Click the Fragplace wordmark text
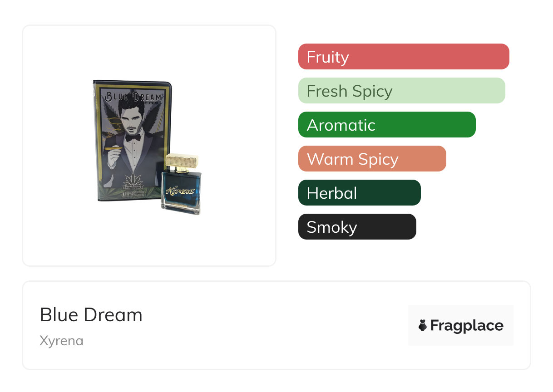Screen dimensions: 553x392 pyautogui.click(x=467, y=325)
